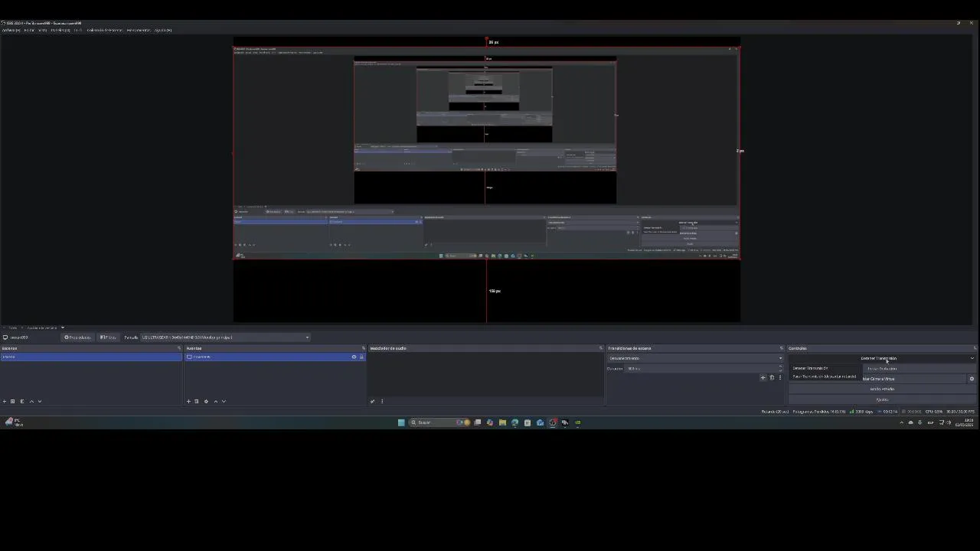Open the Pantalla display selection dropdown

tap(225, 337)
